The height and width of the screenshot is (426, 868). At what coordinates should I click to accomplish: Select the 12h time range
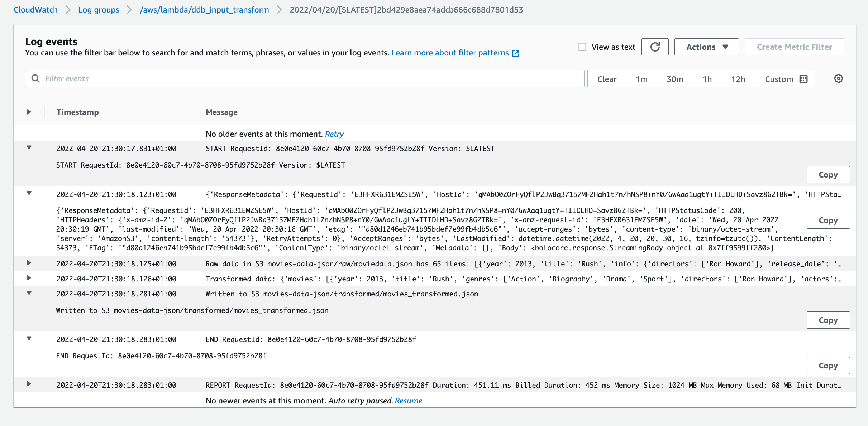point(738,79)
